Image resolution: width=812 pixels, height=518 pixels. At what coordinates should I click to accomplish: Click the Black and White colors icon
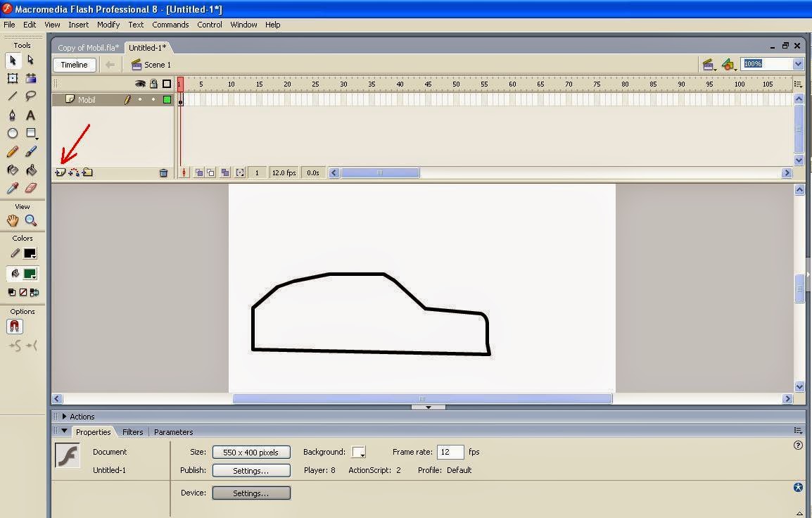[11, 293]
